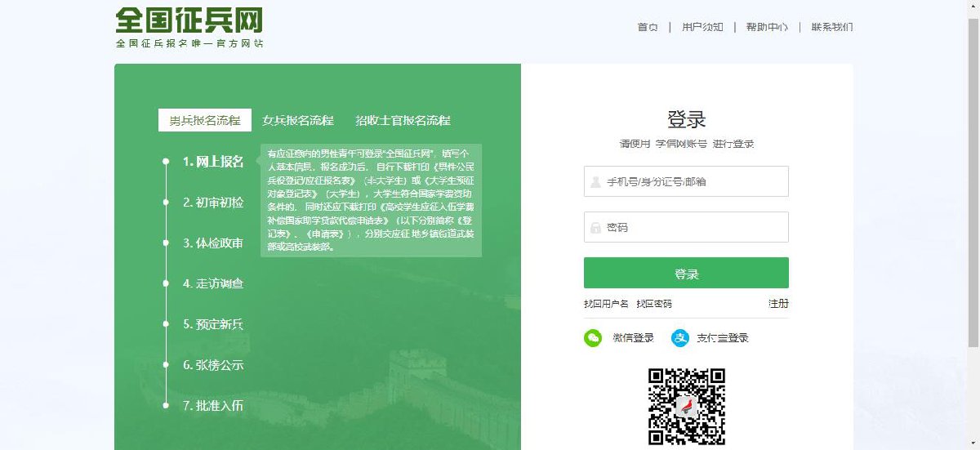Select step 2. 初审初检

pos(212,202)
